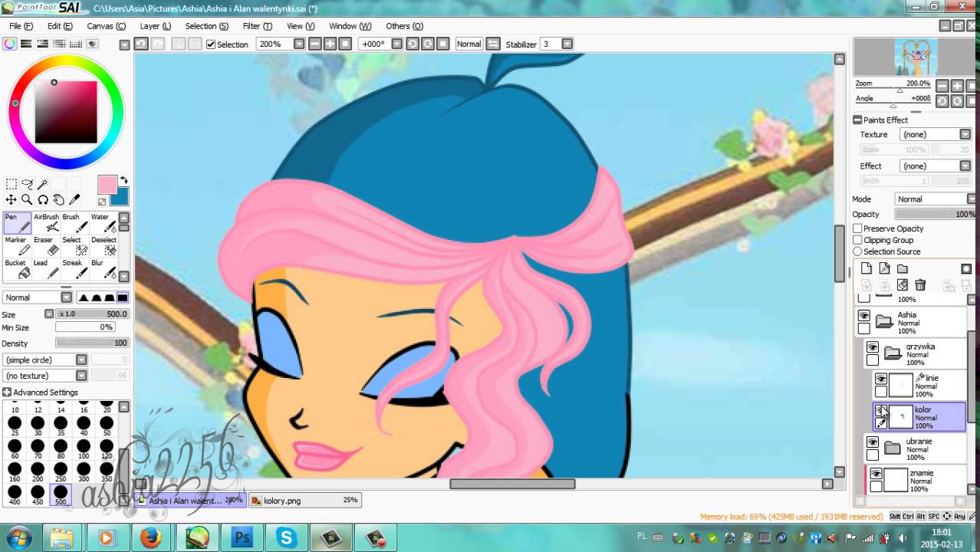Activate the hand pan tool
The image size is (980, 552).
point(58,199)
